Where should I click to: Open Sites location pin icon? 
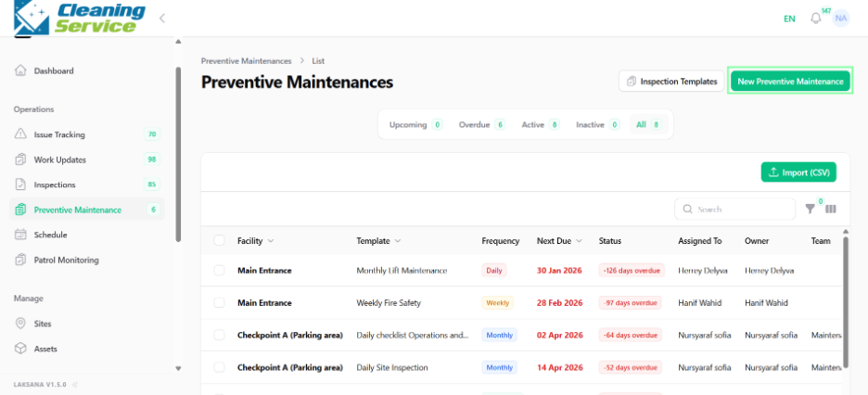(x=20, y=324)
